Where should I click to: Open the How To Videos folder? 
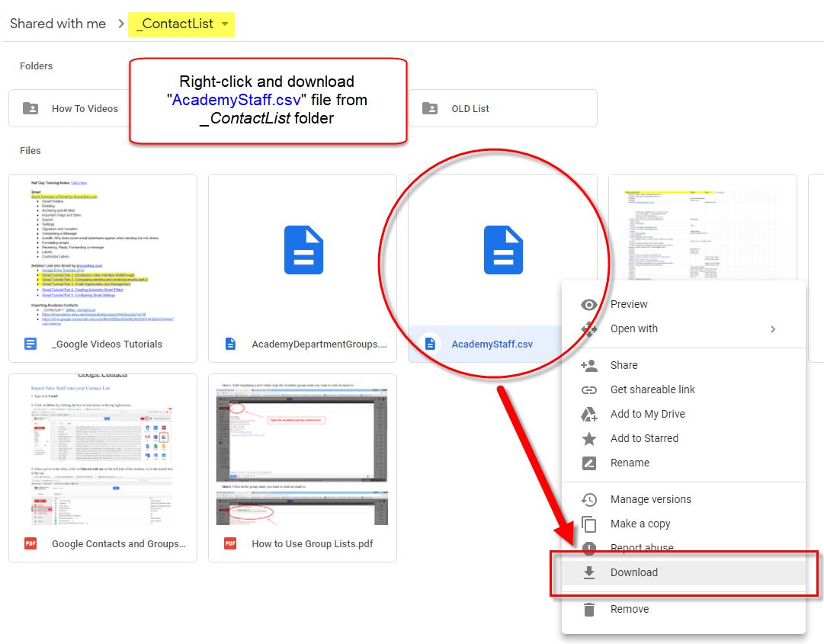click(69, 108)
